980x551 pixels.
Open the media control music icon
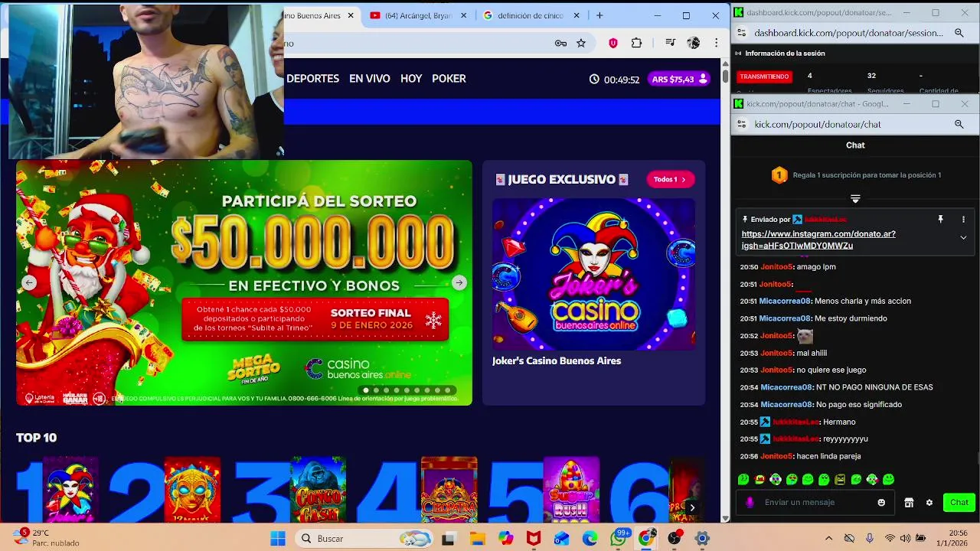click(671, 43)
